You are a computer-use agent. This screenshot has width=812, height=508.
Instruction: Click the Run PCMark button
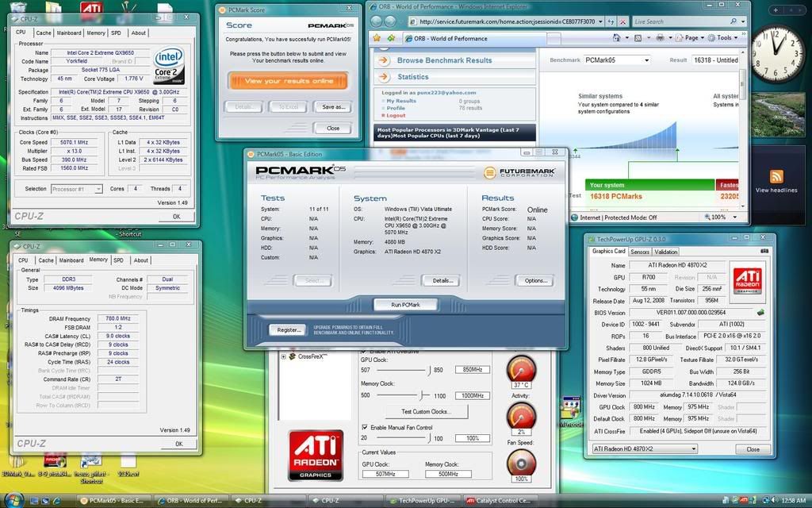pyautogui.click(x=405, y=305)
